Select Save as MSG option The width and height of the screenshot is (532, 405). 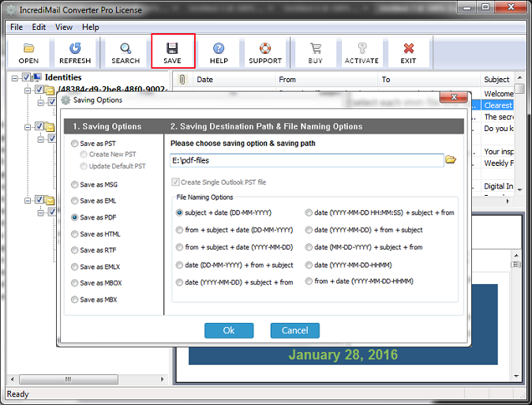pyautogui.click(x=74, y=185)
